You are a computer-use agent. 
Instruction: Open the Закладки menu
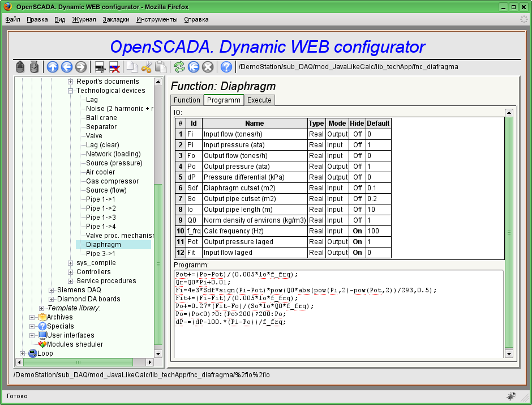116,19
